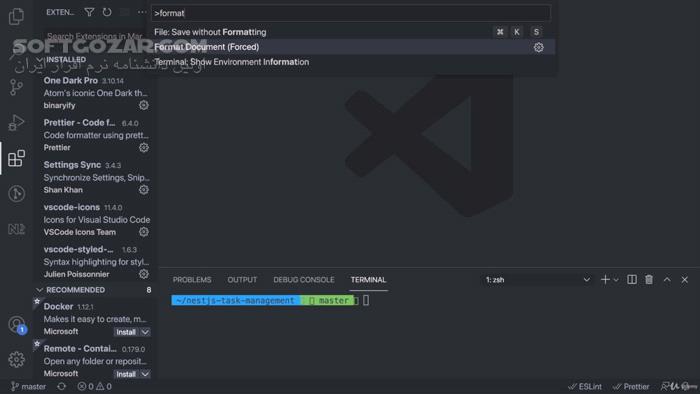
Task: Open the Manage gear in activity bar
Action: (x=17, y=359)
